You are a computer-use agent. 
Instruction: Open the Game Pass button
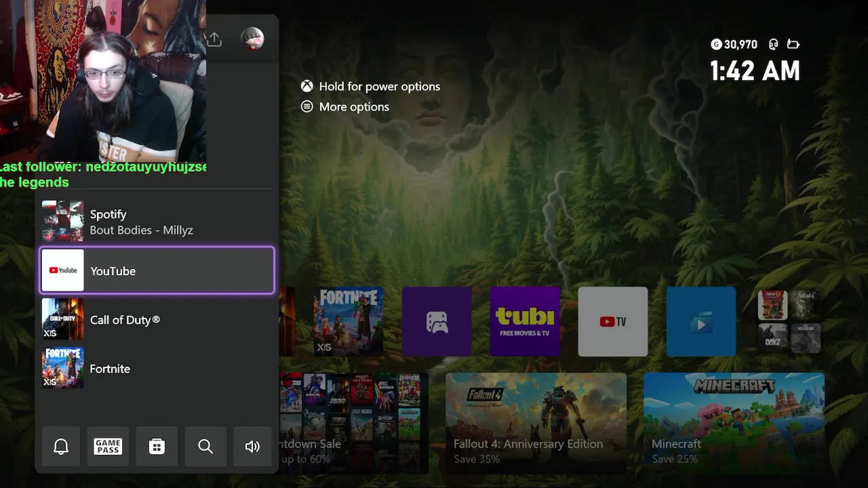coord(108,446)
